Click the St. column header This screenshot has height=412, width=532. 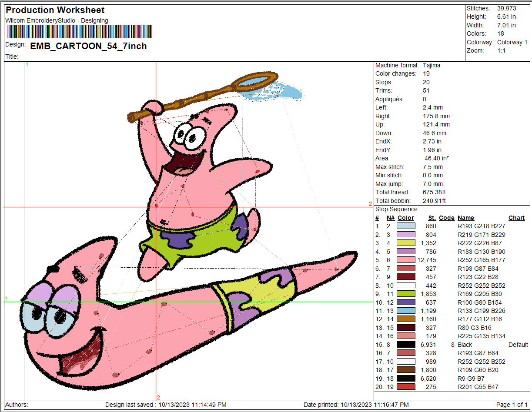tap(432, 218)
